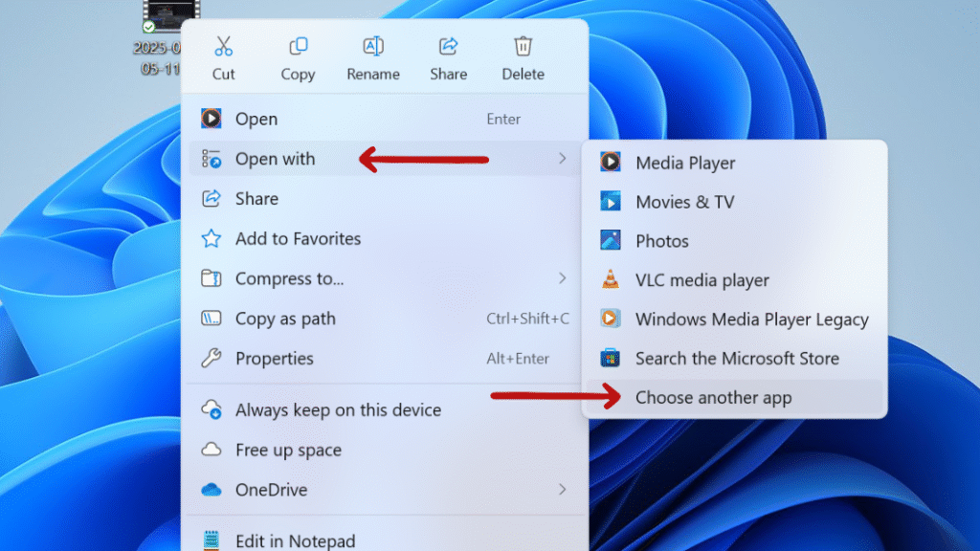The image size is (980, 551).
Task: Click the Delete trash icon
Action: (523, 46)
